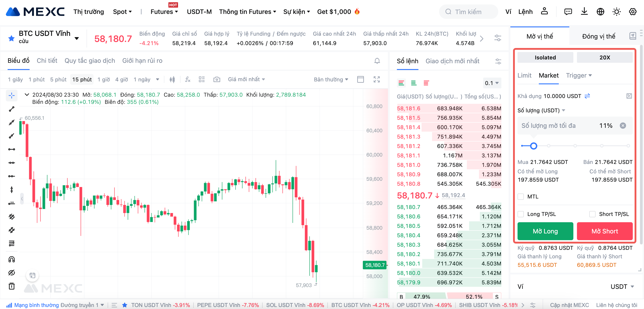Open the fee percent icon in the Khả dụng row
Image resolution: width=644 pixels, height=309 pixels.
[x=629, y=96]
